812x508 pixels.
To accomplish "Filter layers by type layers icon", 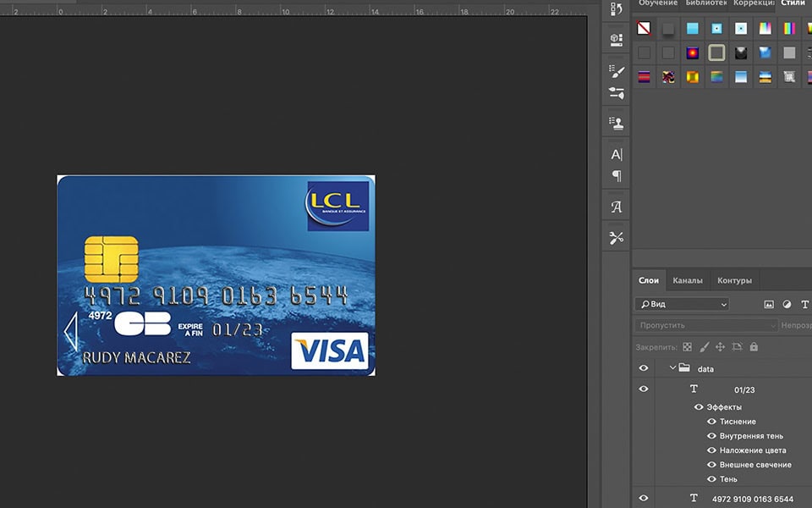I will coord(804,304).
